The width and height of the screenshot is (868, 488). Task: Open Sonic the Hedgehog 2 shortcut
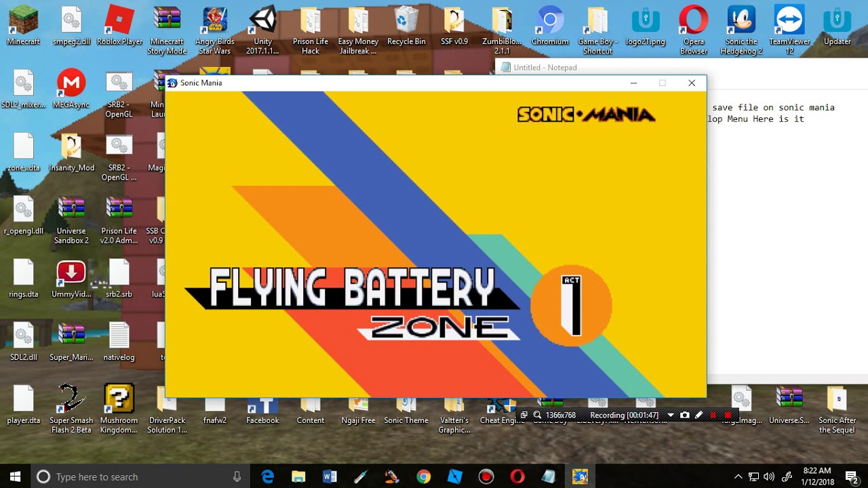point(741,31)
